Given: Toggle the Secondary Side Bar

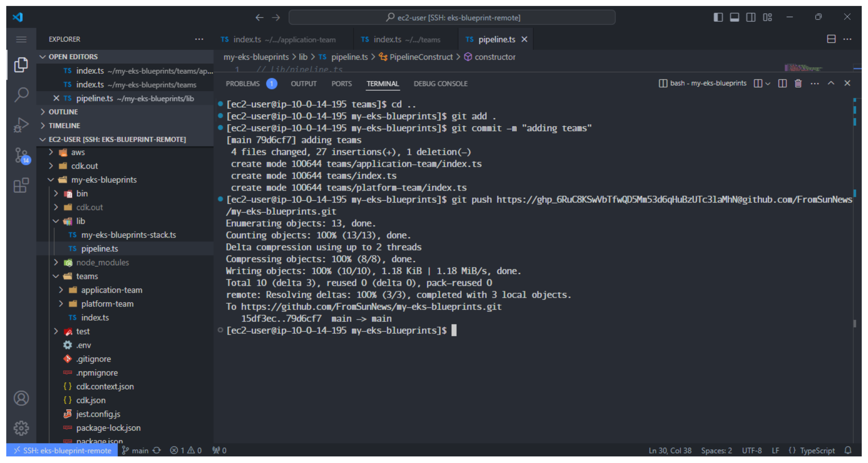Looking at the screenshot, I should click(751, 17).
